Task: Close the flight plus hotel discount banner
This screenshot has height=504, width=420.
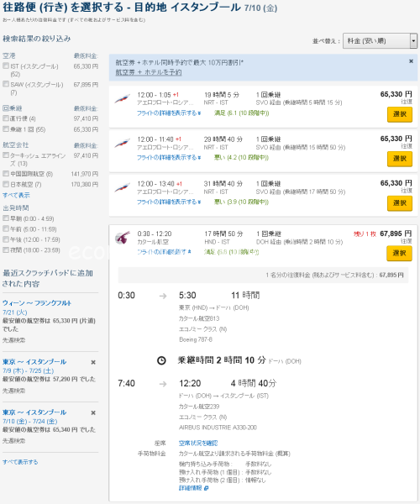Action: tap(411, 61)
